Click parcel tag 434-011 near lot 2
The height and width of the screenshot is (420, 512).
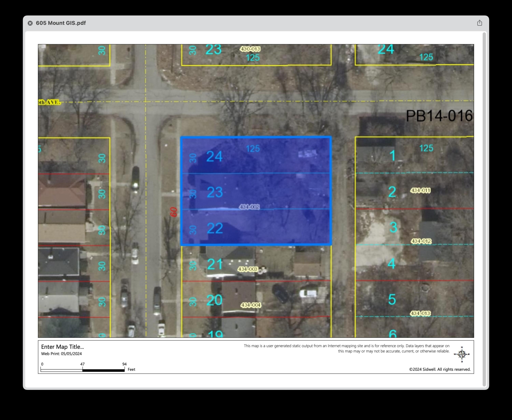click(420, 191)
